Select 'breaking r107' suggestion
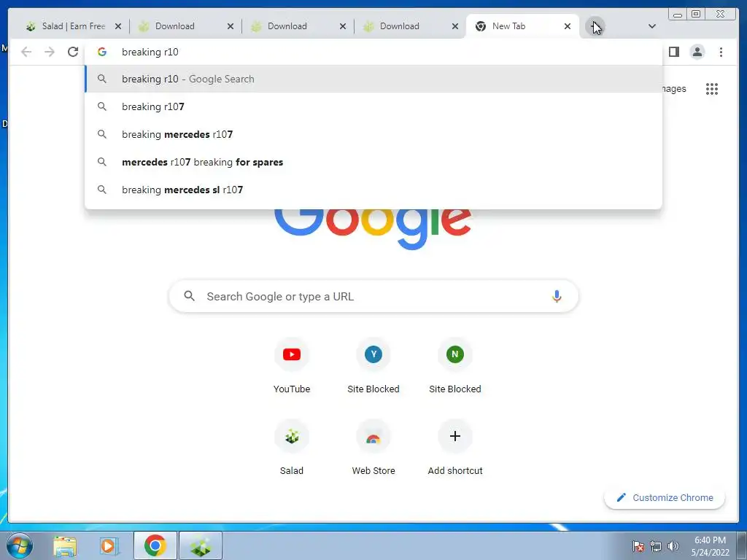Screen dimensions: 747x560 [373, 106]
